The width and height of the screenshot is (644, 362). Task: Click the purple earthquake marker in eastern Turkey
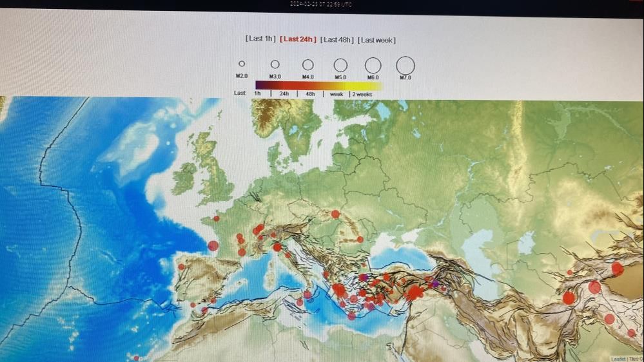click(x=435, y=283)
